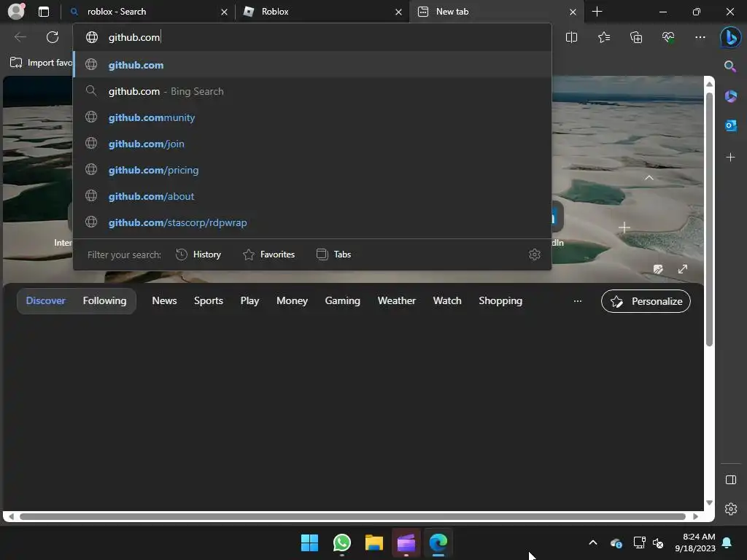747x560 pixels.
Task: Open the profile avatar menu
Action: coord(16,11)
